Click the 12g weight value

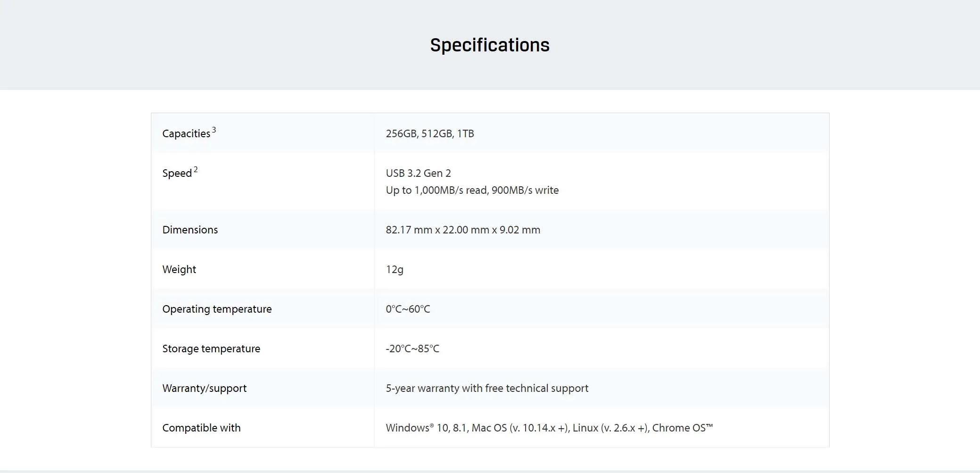pos(395,270)
